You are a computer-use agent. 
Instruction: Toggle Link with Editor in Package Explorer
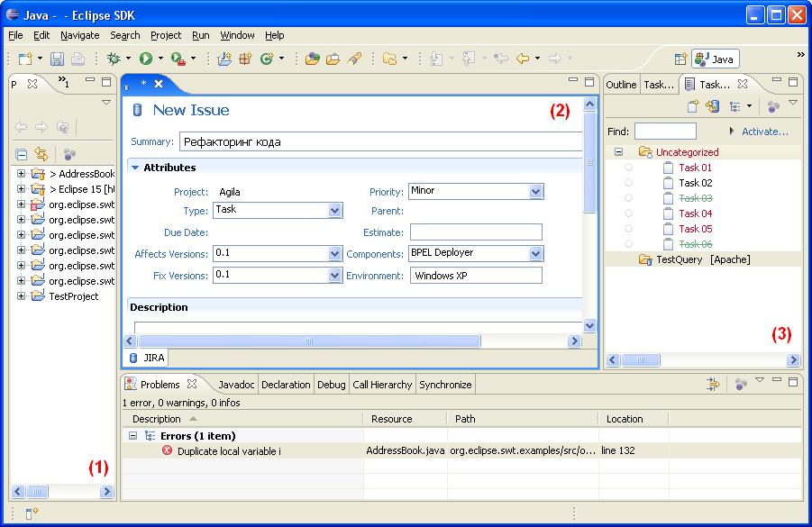pyautogui.click(x=41, y=154)
